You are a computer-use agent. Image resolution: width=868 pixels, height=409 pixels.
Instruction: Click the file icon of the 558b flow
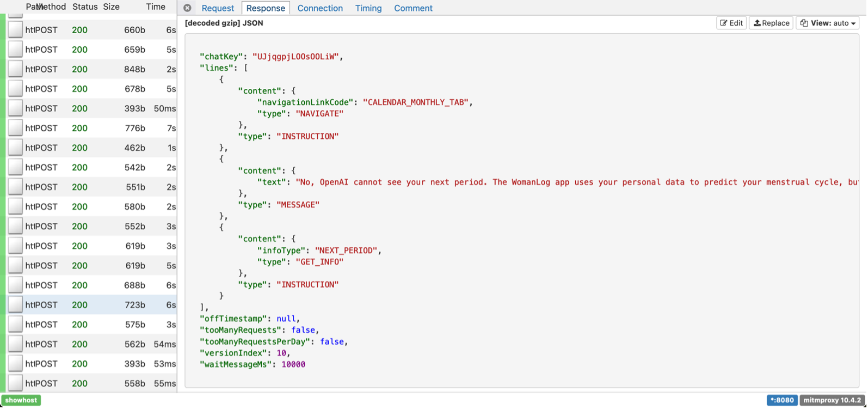tap(15, 383)
